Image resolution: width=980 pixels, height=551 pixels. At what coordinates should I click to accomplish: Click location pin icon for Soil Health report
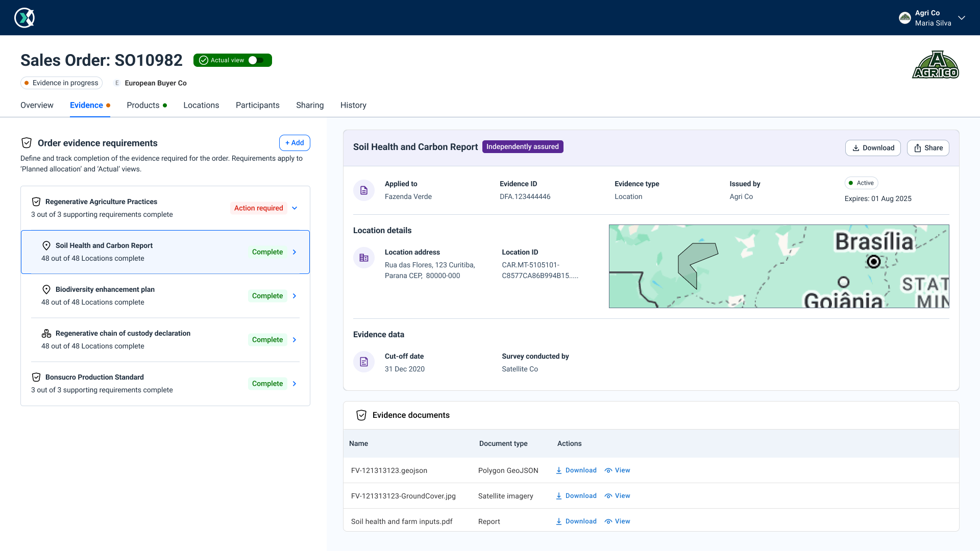[x=46, y=245]
